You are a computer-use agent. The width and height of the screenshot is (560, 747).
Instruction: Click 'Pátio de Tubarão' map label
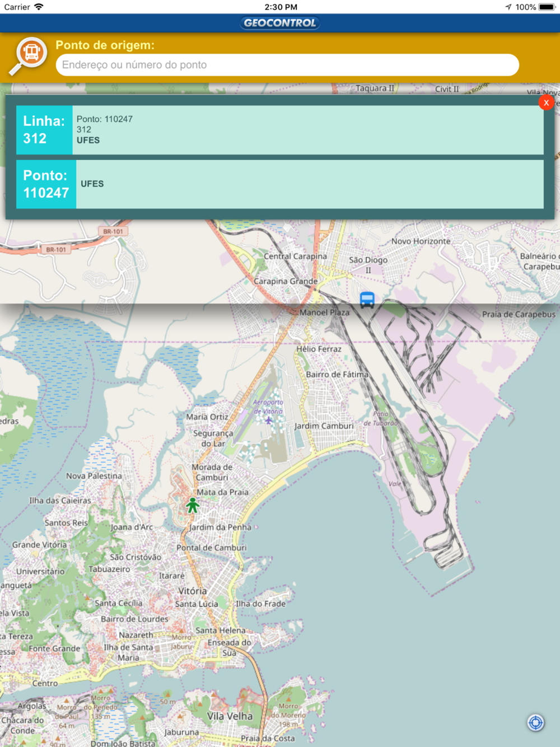(x=380, y=418)
